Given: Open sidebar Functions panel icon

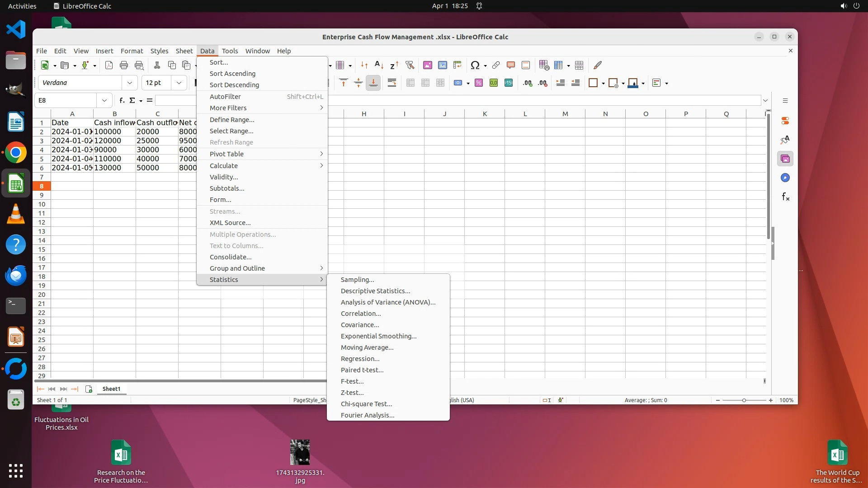Looking at the screenshot, I should pos(785,197).
